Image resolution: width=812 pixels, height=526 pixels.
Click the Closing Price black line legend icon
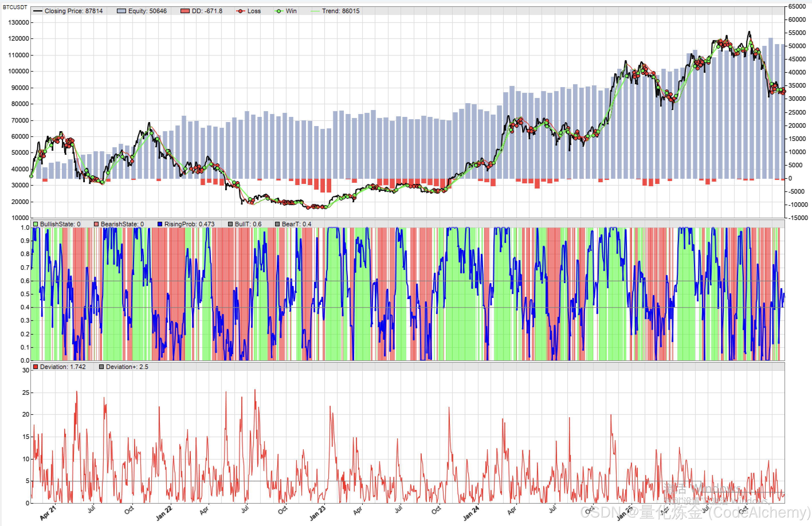coord(38,11)
